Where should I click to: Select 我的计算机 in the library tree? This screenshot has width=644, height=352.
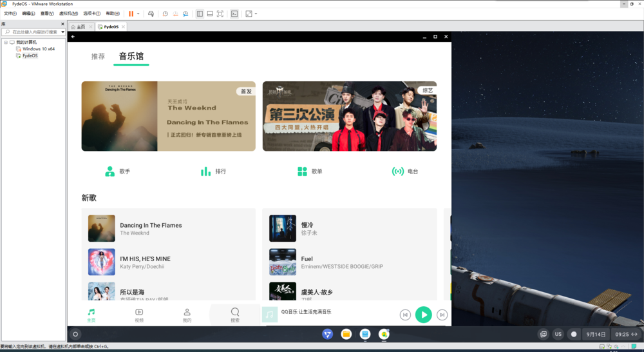pyautogui.click(x=26, y=42)
